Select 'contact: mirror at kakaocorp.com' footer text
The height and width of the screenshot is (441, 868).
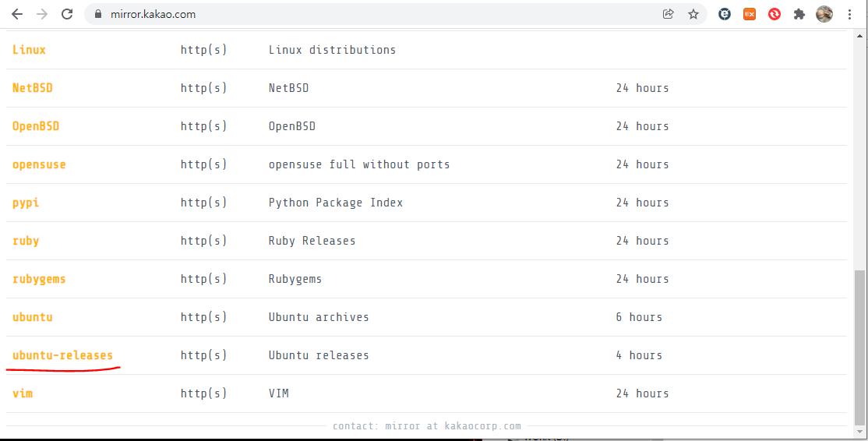(x=427, y=426)
